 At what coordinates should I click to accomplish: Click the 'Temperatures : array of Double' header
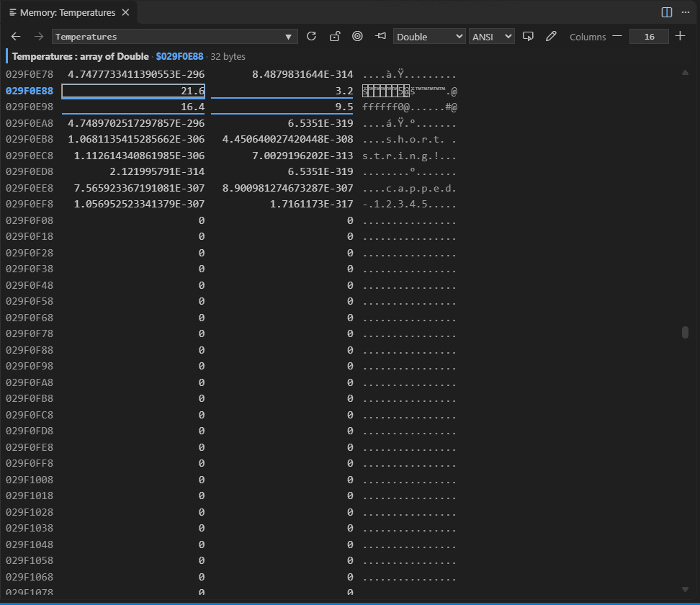pos(81,56)
